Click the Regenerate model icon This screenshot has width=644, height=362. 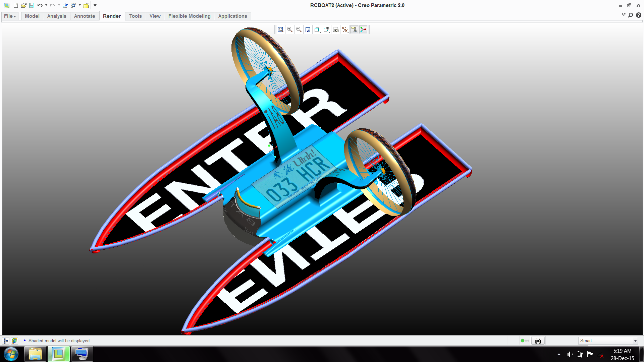tap(65, 5)
